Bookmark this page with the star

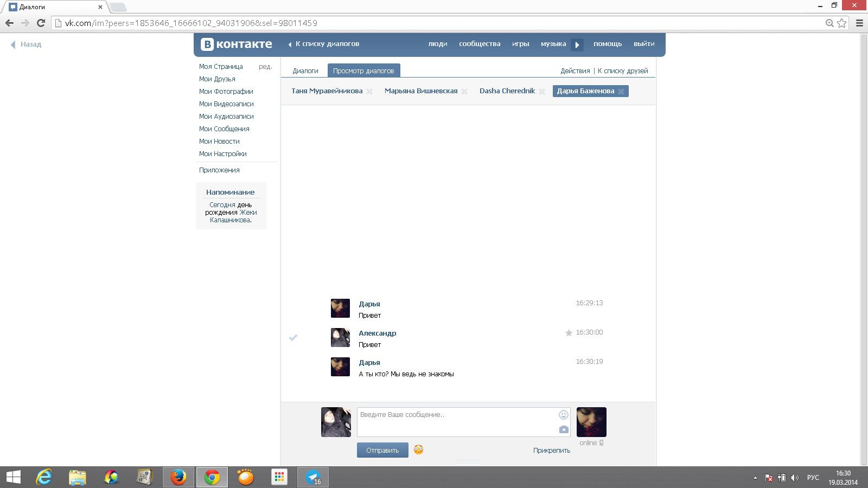coord(842,23)
